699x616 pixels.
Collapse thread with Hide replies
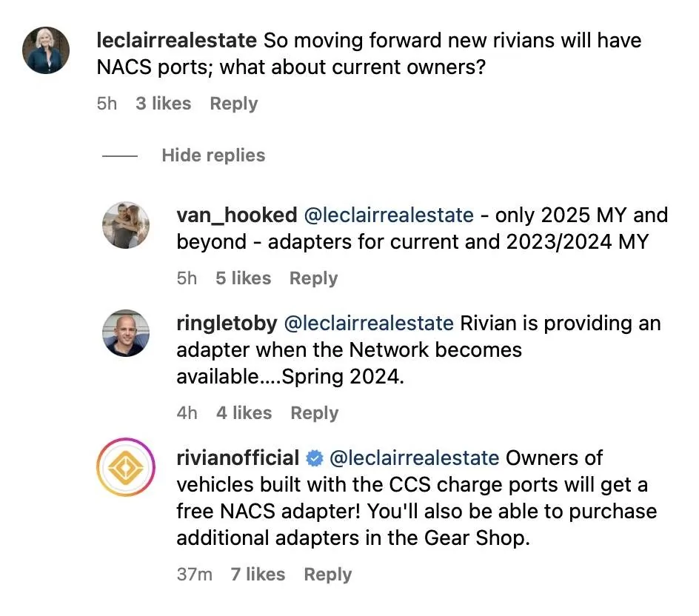[213, 155]
